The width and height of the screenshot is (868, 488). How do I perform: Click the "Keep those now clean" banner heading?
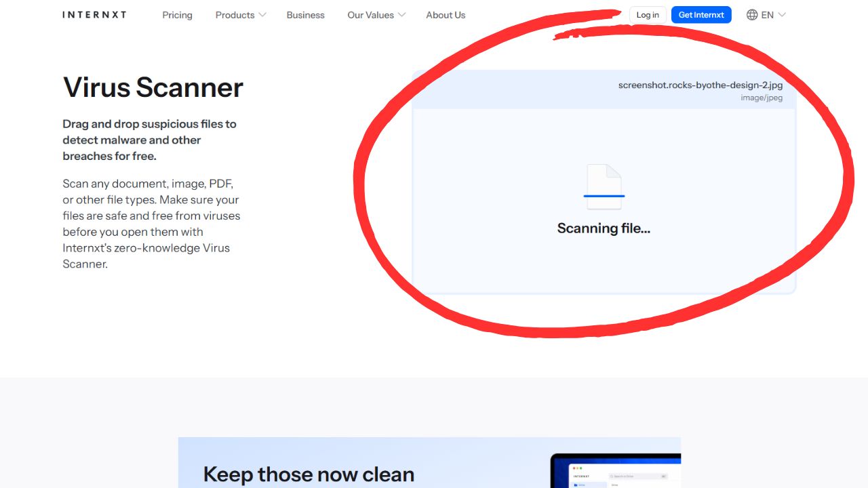[309, 474]
